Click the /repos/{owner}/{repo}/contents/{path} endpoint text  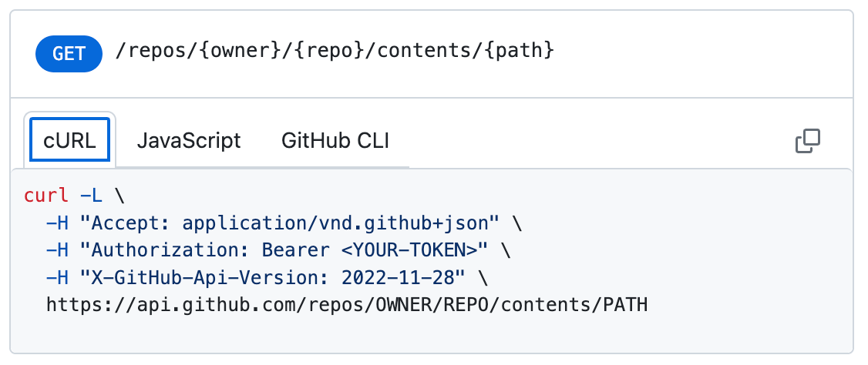(333, 52)
